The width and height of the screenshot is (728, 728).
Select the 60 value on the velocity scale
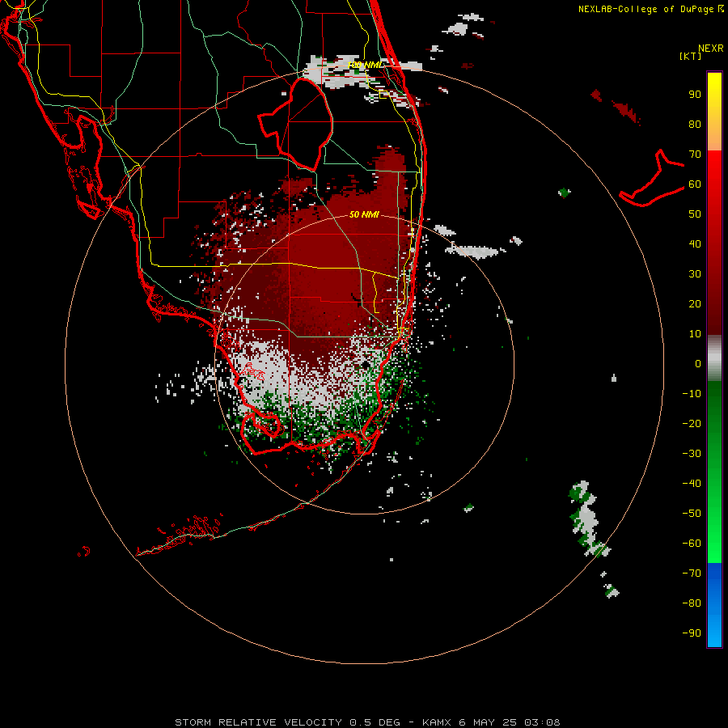tap(695, 184)
